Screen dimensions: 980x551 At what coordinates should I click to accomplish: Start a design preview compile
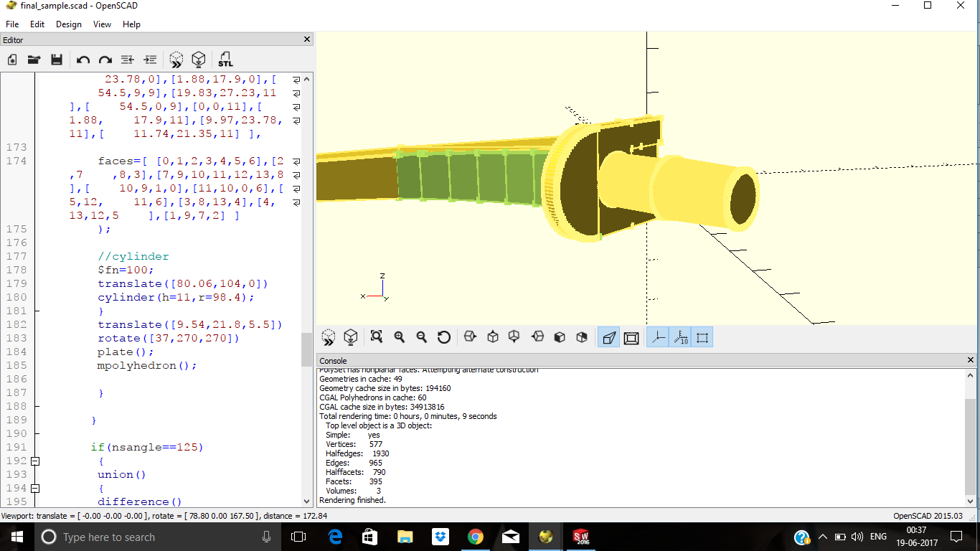pos(176,60)
